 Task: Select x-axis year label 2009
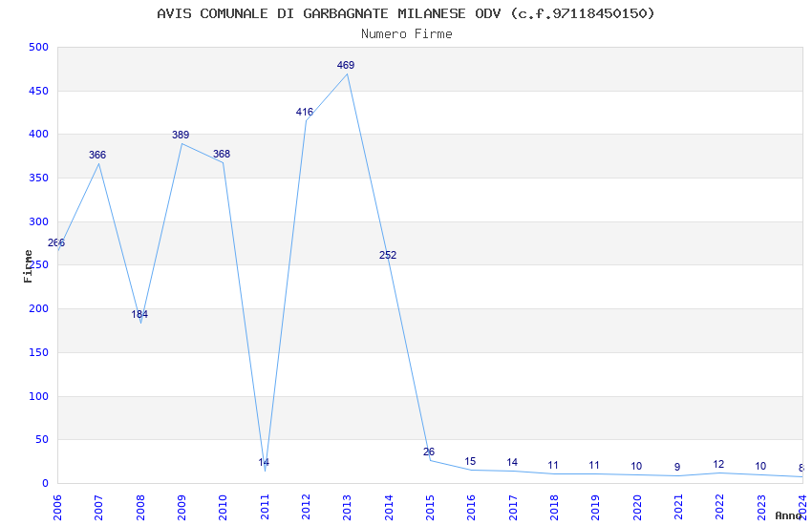click(182, 508)
